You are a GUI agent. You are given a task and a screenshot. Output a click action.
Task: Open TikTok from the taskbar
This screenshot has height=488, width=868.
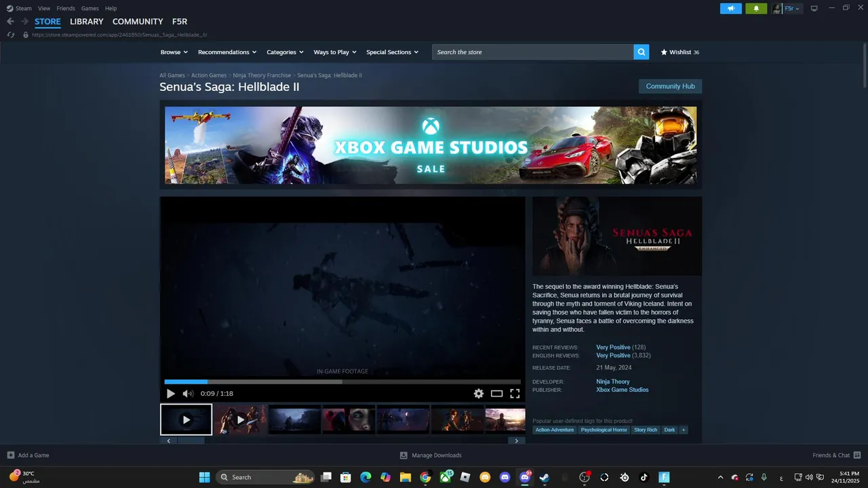(644, 477)
